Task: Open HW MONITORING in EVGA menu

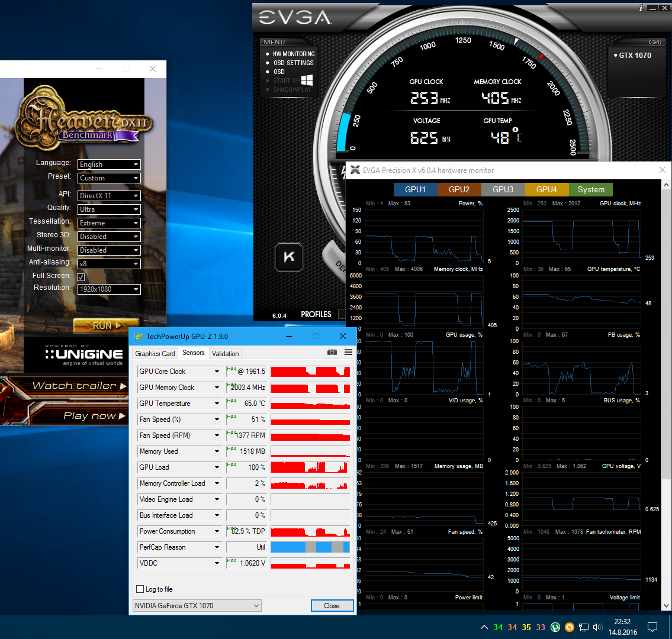Action: [x=294, y=54]
